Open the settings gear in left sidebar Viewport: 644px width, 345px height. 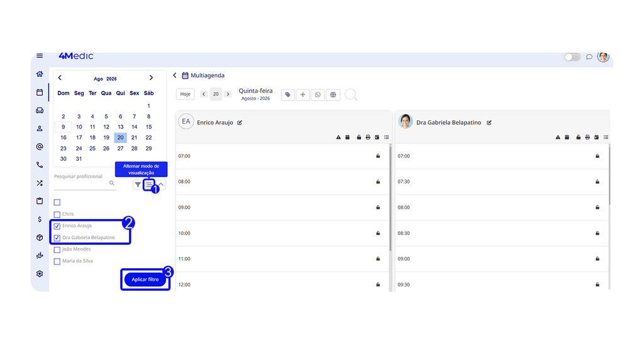40,274
